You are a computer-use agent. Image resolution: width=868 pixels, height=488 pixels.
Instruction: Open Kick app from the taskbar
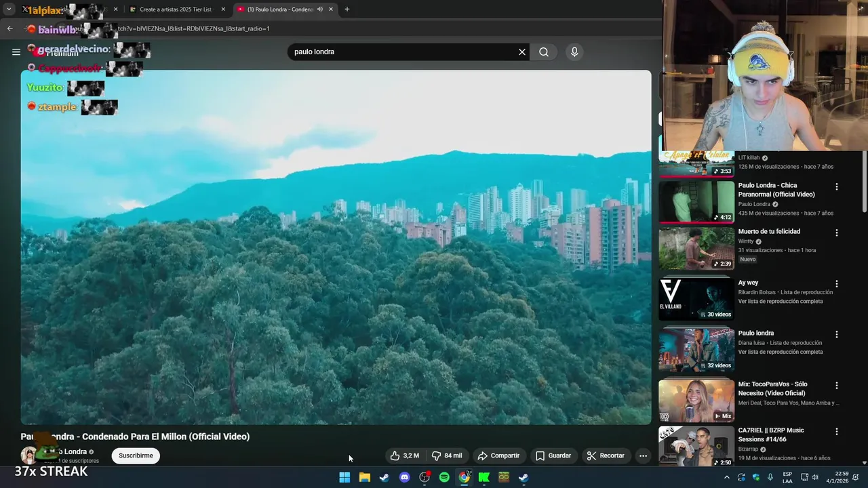484,477
